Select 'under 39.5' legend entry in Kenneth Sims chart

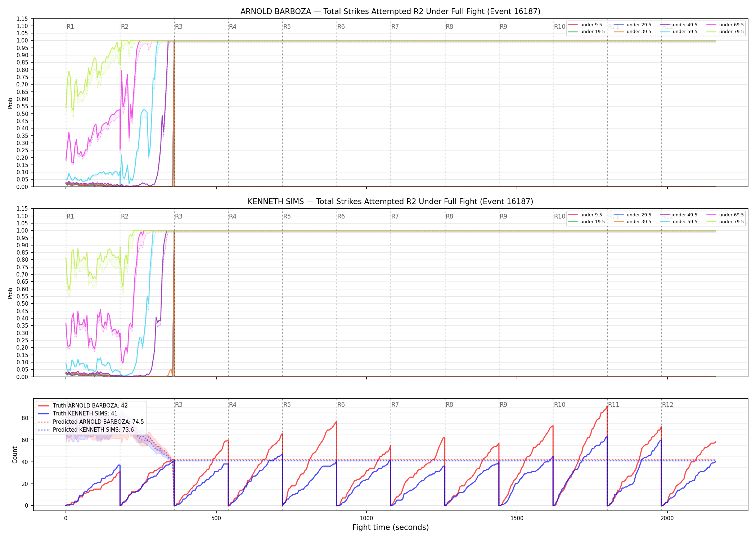pos(633,222)
